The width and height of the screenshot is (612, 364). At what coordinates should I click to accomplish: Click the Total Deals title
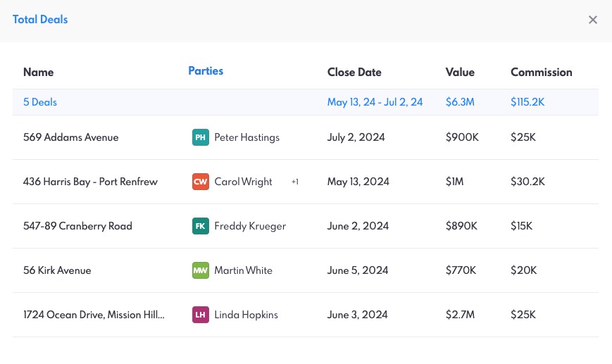click(x=40, y=20)
